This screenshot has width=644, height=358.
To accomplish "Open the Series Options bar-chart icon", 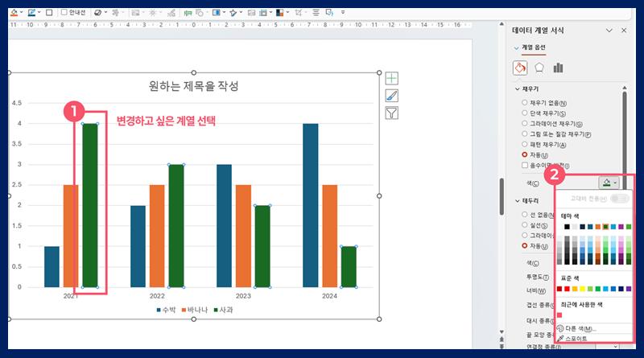I will 558,68.
